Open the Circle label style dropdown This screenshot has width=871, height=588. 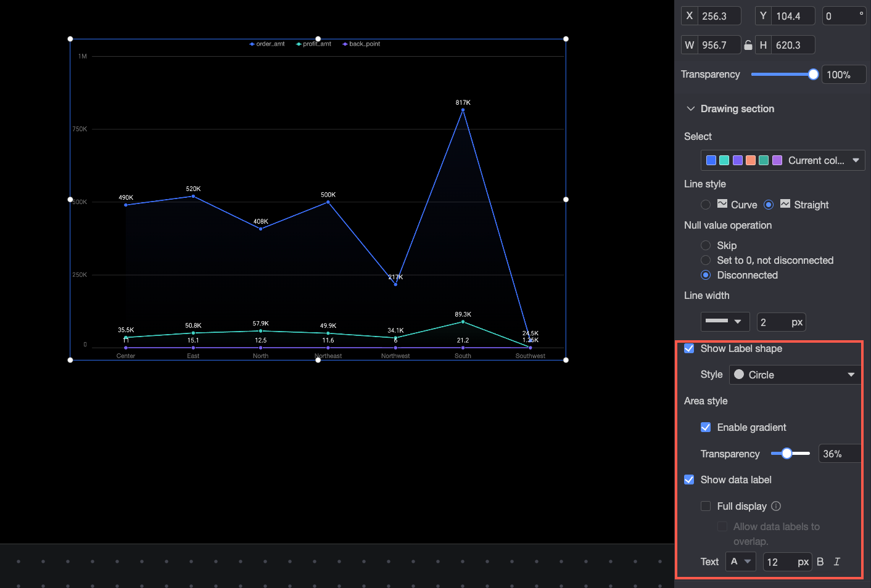[x=795, y=375]
